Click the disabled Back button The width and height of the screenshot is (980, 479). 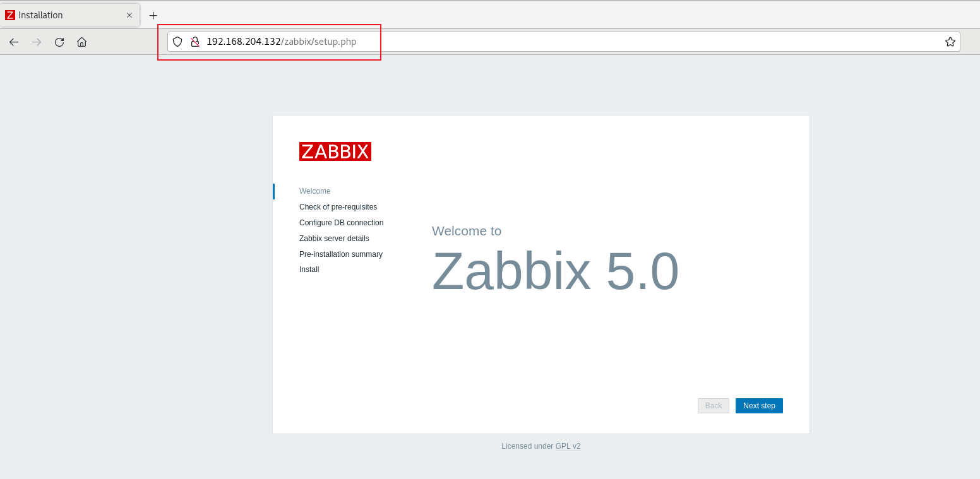[714, 406]
